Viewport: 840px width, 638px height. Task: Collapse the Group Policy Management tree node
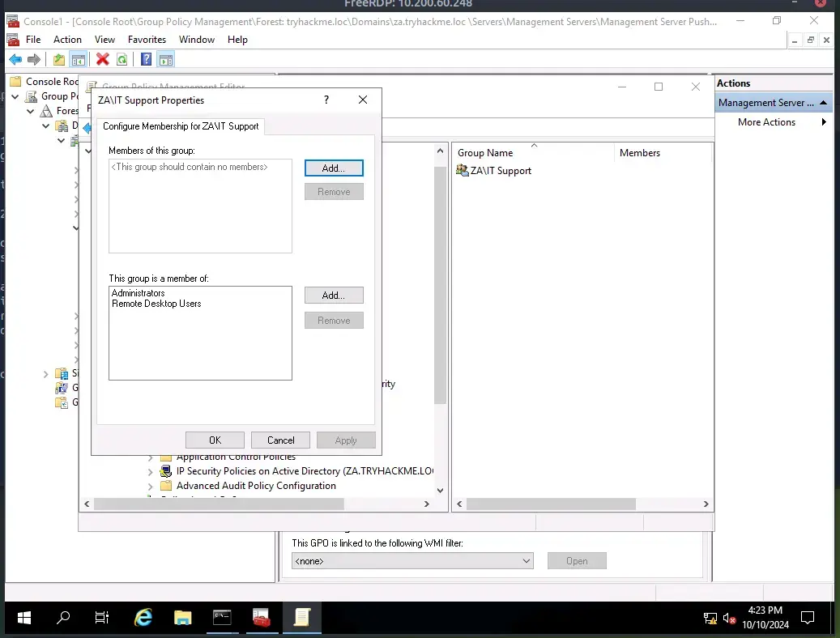[x=15, y=96]
